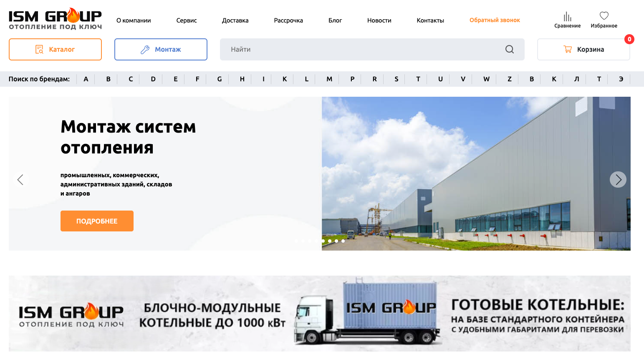Advance slider with right arrow icon
The width and height of the screenshot is (644, 359).
618,179
